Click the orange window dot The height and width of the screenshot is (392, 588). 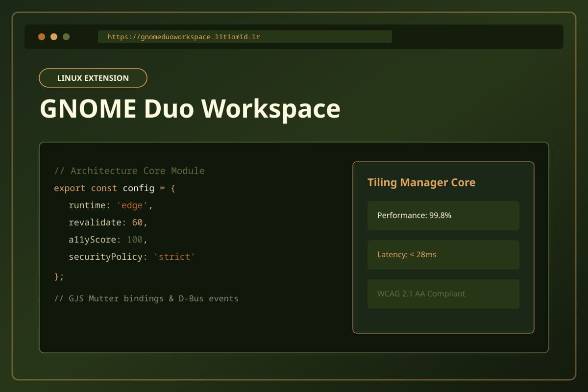tap(42, 37)
